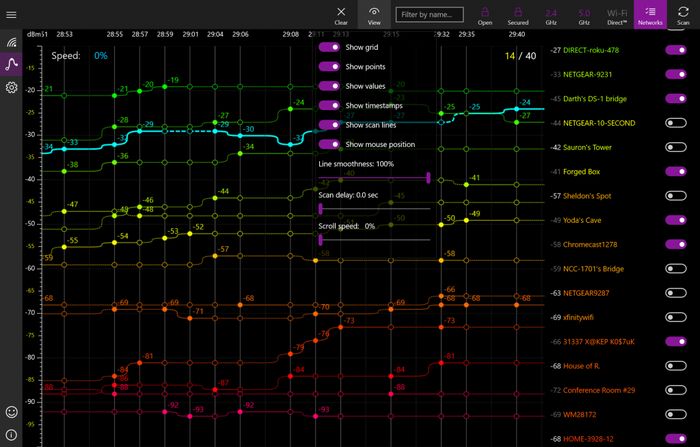700x447 pixels.
Task: Collapse the Networks list panel
Action: 650,14
